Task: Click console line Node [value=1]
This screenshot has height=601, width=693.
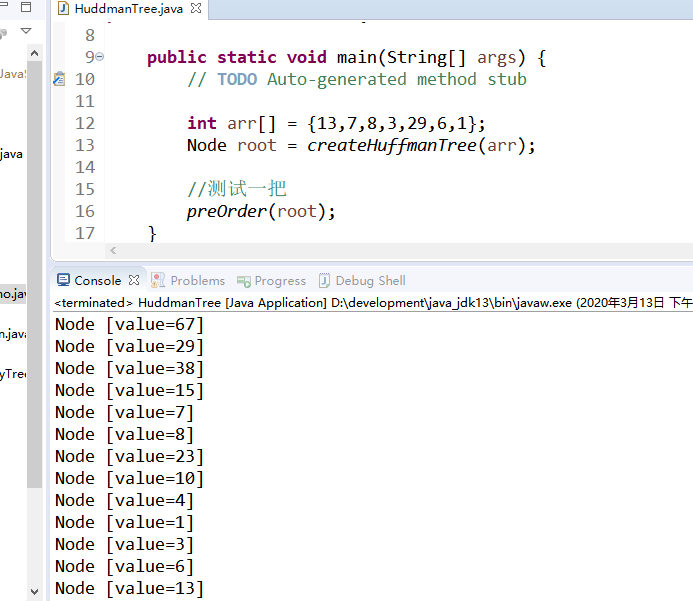Action: (124, 522)
